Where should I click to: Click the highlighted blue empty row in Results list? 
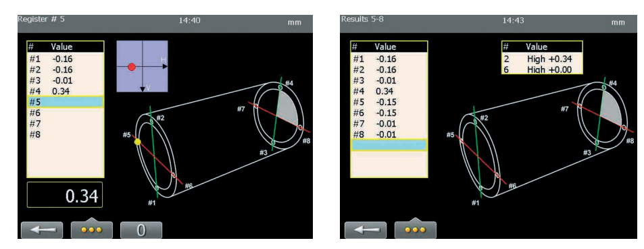click(x=389, y=145)
